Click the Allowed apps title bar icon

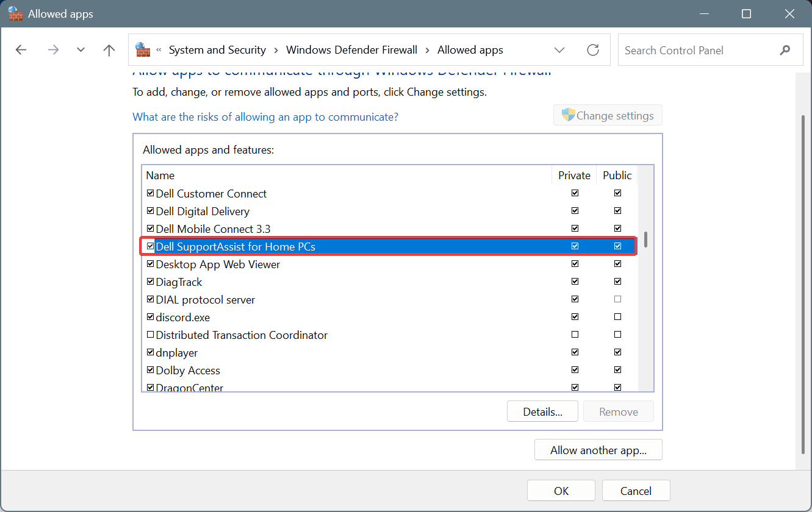[x=15, y=13]
